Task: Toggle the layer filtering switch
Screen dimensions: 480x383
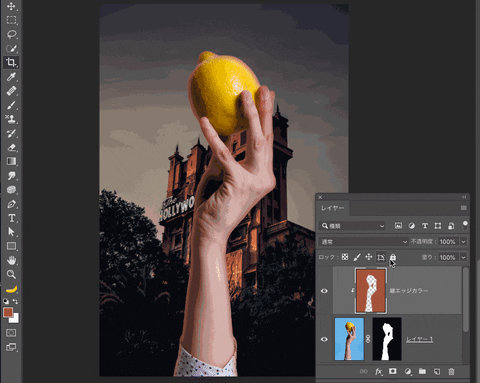Action: tap(465, 225)
